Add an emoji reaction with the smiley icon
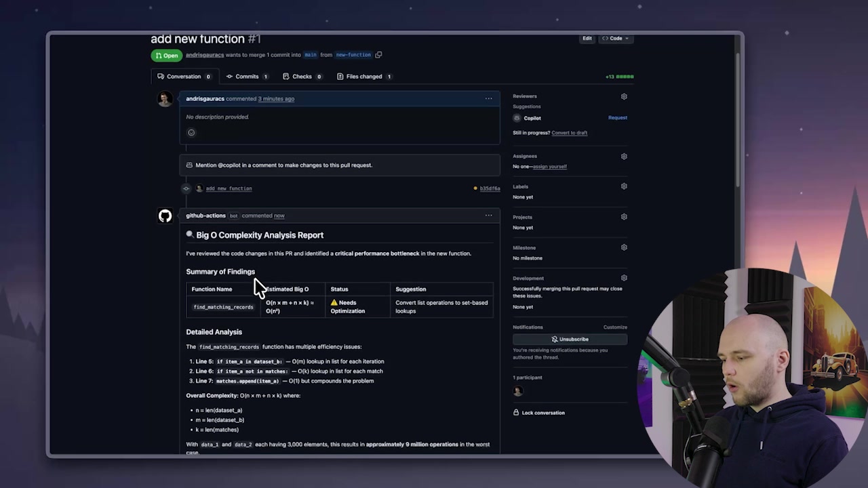 pos(191,132)
